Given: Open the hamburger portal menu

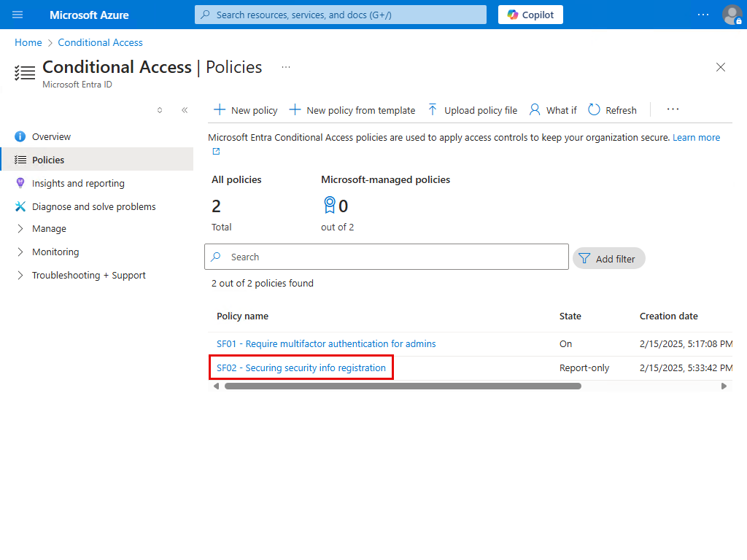Looking at the screenshot, I should pos(18,15).
